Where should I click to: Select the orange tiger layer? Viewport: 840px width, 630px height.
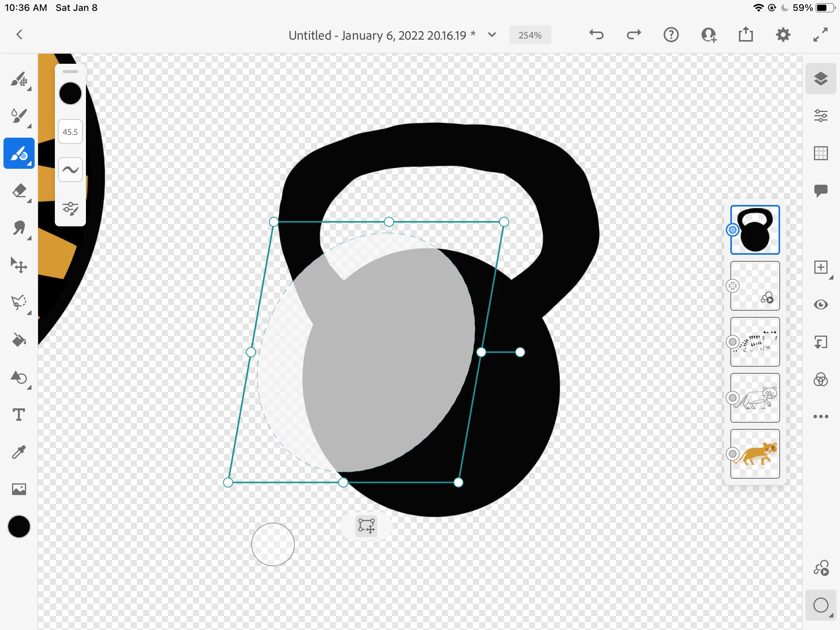(x=755, y=454)
